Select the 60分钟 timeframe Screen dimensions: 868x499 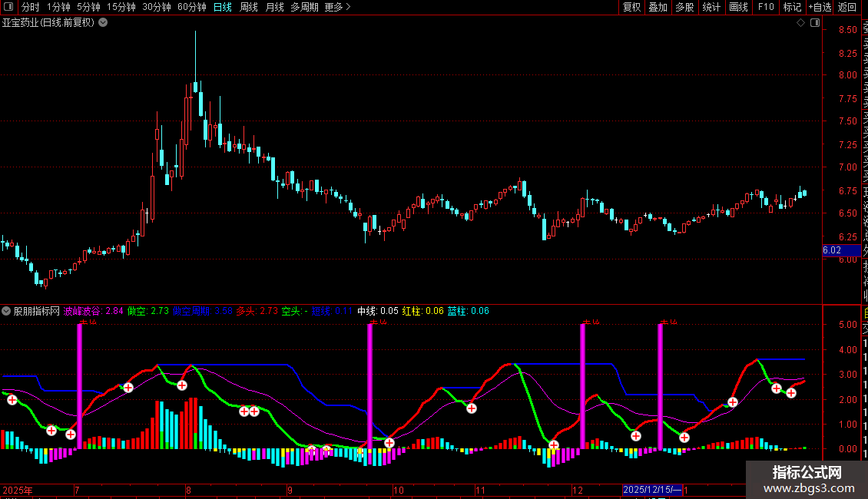click(x=192, y=7)
